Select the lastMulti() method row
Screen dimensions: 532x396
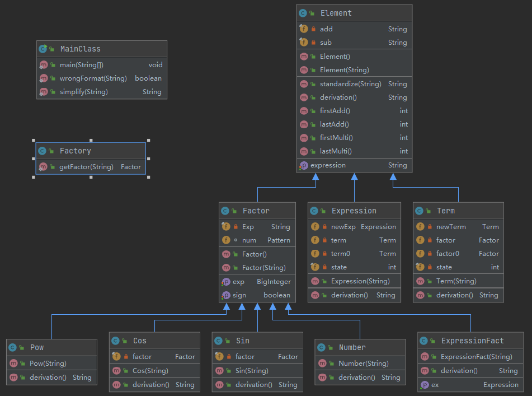point(354,151)
